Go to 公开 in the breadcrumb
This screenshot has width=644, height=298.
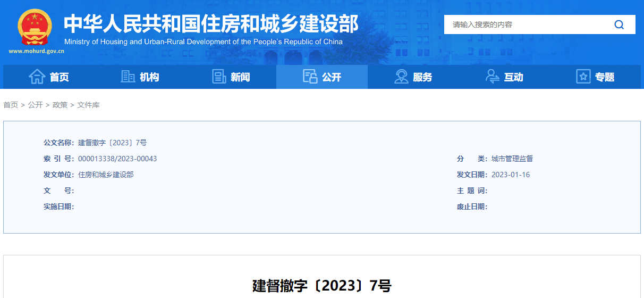[36, 105]
